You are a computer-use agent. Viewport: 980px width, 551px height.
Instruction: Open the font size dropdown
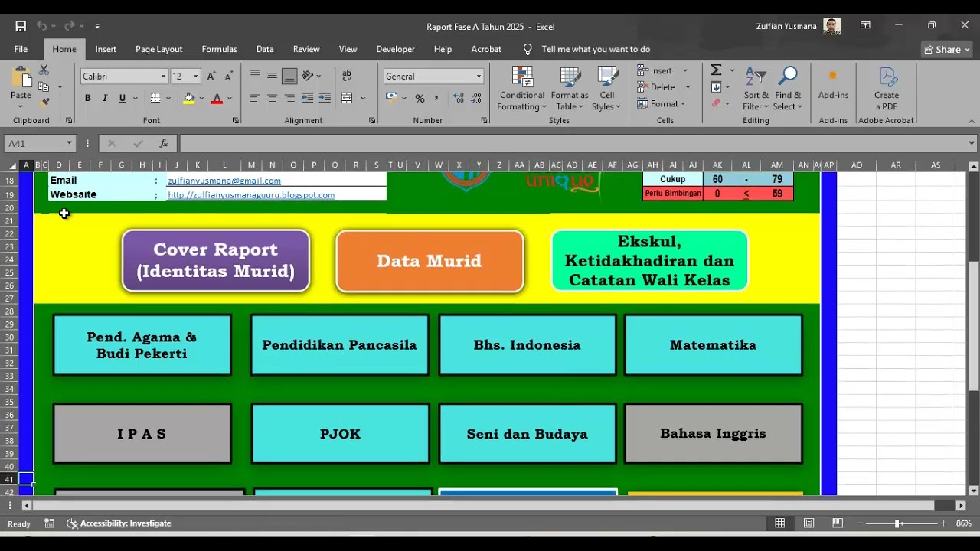[x=195, y=77]
